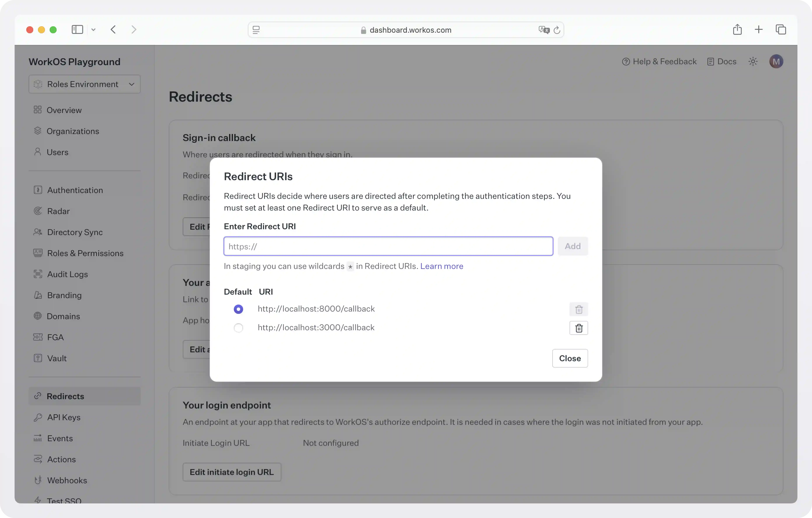
Task: Click the Actions icon in sidebar
Action: 38,459
